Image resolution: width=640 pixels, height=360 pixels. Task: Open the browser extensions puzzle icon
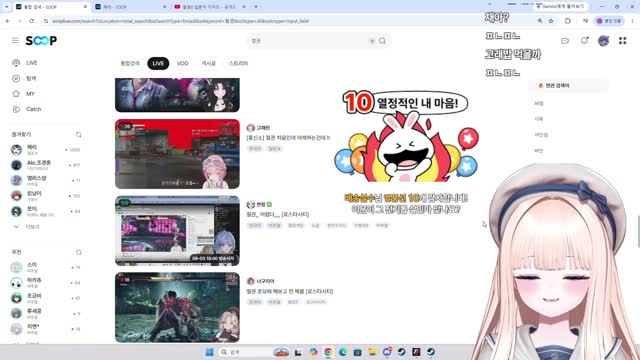[568, 21]
